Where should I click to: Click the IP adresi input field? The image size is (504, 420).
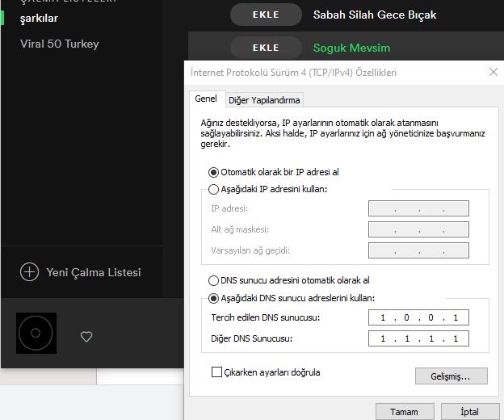[418, 208]
